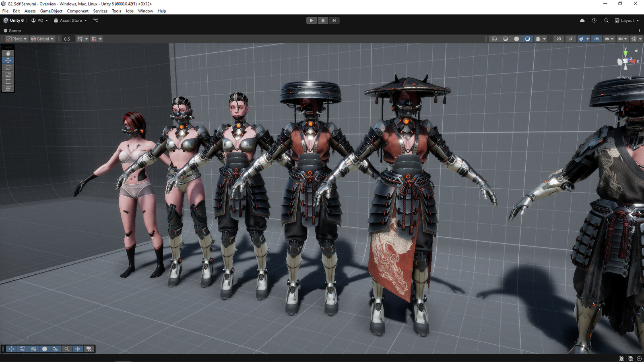
Task: Click the grid snap size field 0.5
Action: (x=67, y=39)
